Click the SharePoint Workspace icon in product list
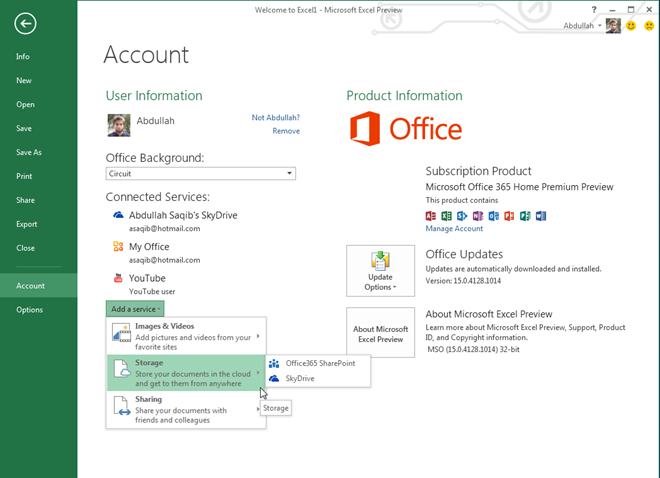 462,216
